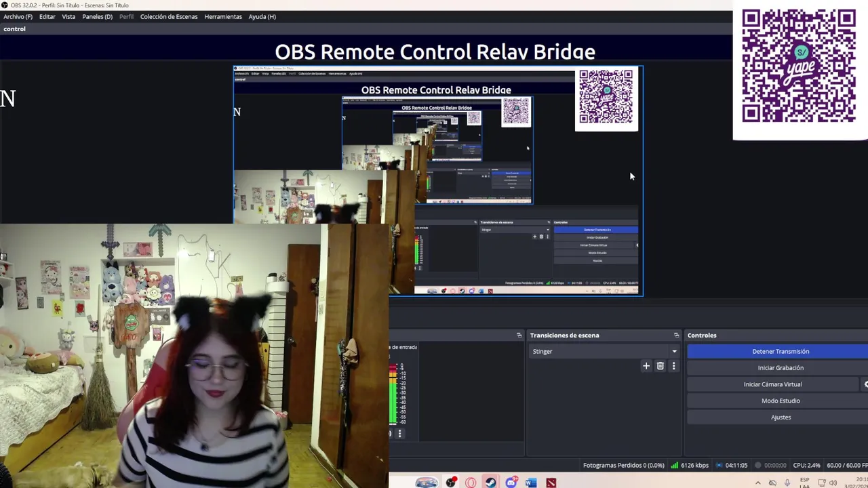The height and width of the screenshot is (488, 868).
Task: Open the Archivo menu
Action: tap(18, 16)
